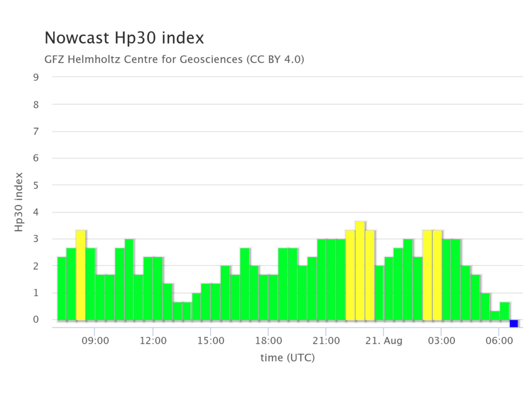Click the 12:00 x-axis time label

(x=153, y=341)
